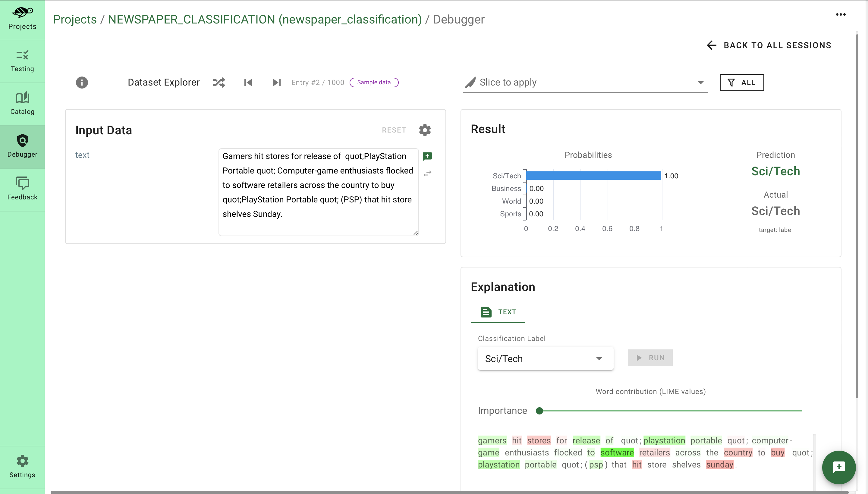Click the swap arrows icon beside text field
868x494 pixels.
click(x=427, y=174)
